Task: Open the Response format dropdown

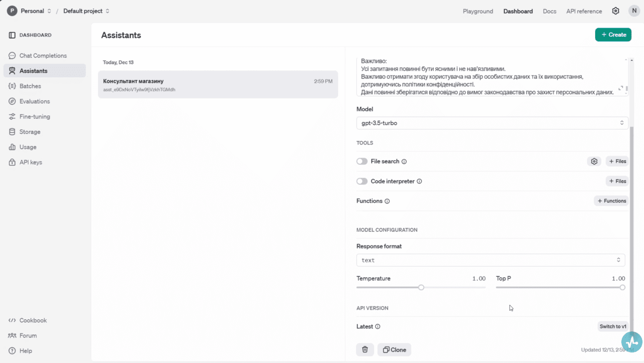Action: (491, 260)
